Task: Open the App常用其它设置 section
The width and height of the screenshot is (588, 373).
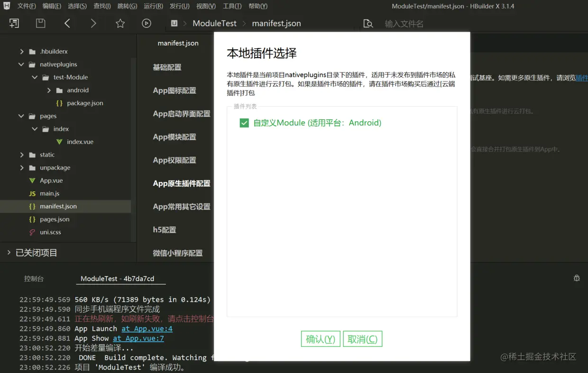Action: coord(182,207)
